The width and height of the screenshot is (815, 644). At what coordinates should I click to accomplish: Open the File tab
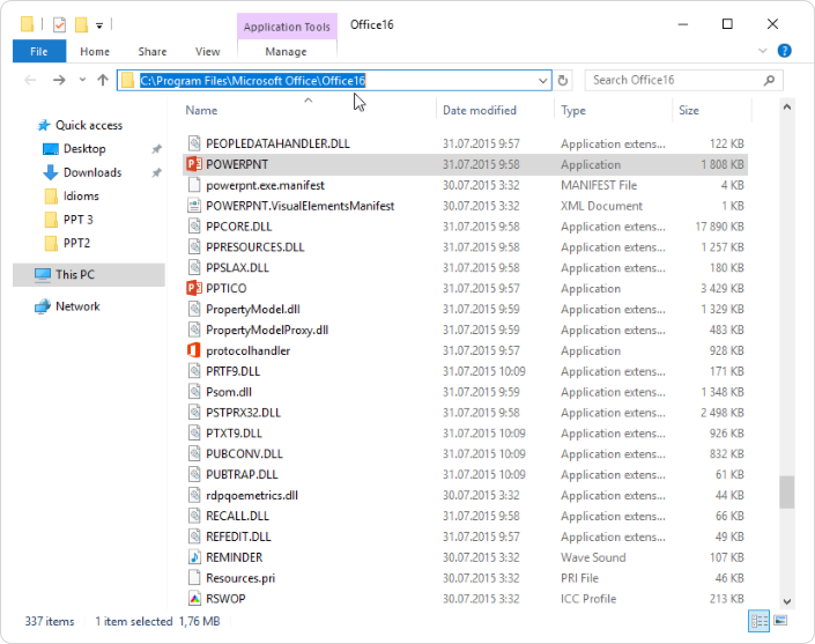pos(39,51)
